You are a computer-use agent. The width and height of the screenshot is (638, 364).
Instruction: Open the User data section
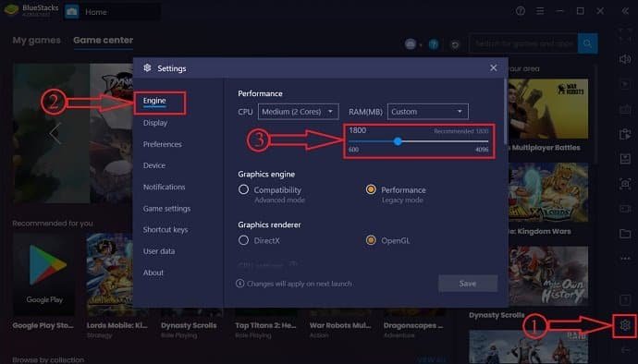159,251
